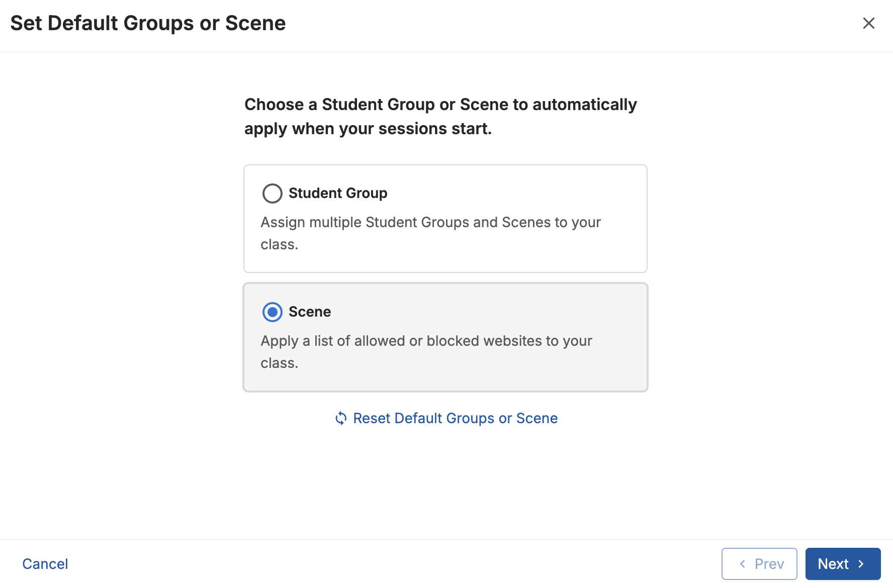Viewport: 893px width, 588px height.
Task: Select the Scene radio button
Action: pyautogui.click(x=273, y=312)
